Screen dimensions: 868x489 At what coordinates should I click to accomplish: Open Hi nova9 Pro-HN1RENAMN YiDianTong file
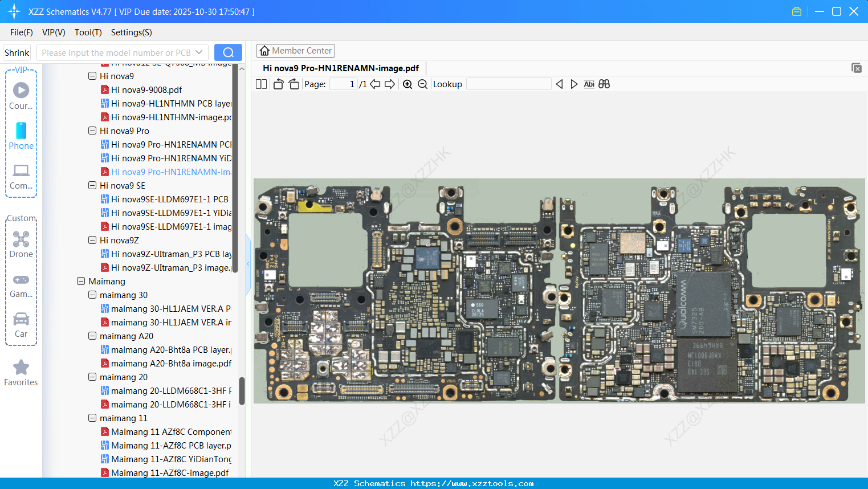click(166, 158)
